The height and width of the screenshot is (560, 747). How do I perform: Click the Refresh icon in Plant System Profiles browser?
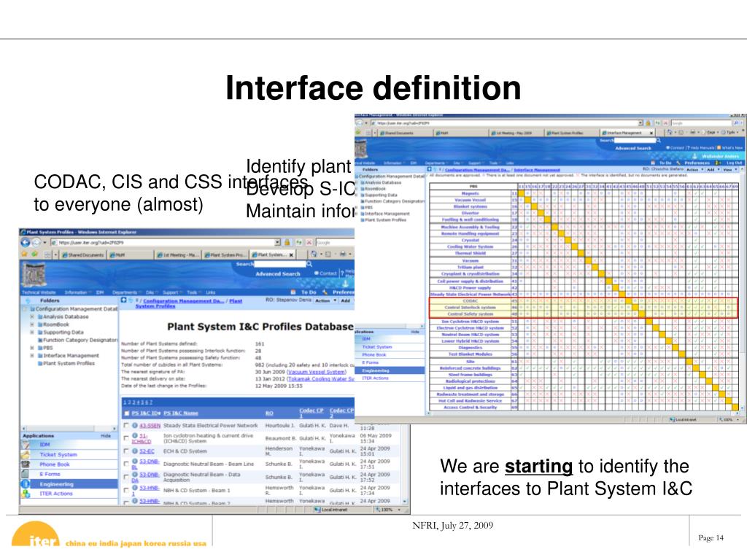point(298,242)
